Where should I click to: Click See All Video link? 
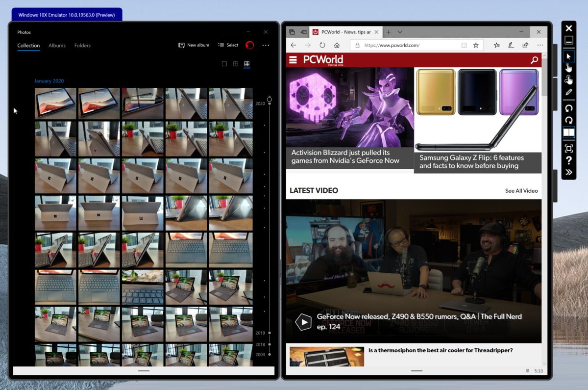pyautogui.click(x=521, y=191)
